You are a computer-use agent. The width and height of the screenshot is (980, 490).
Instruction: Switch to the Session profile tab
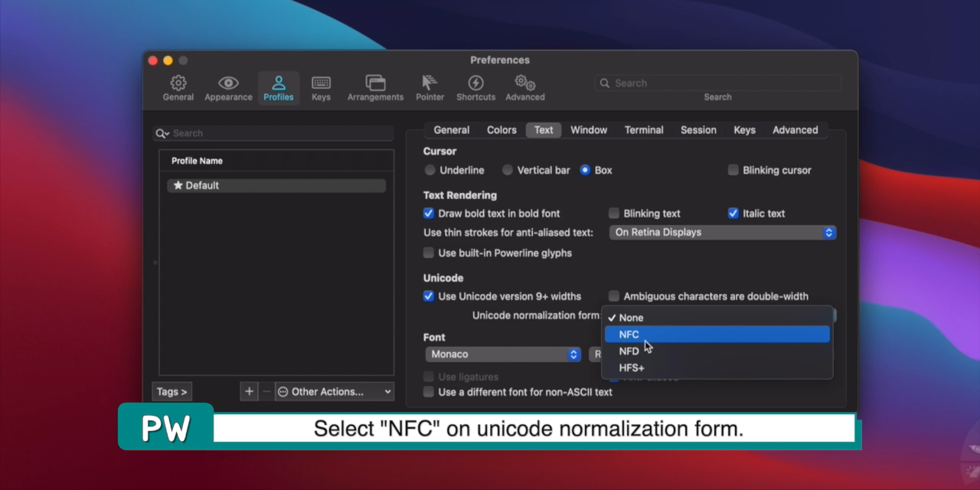698,130
